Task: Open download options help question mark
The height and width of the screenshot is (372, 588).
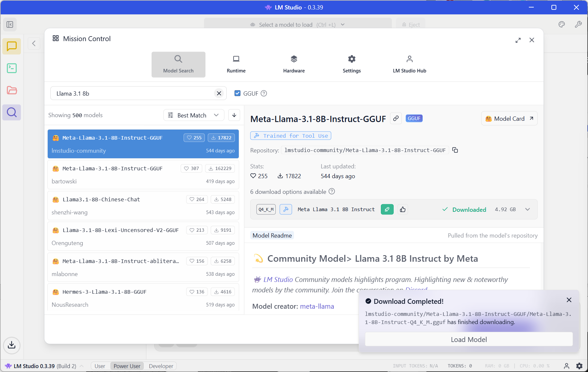Action: click(x=332, y=192)
